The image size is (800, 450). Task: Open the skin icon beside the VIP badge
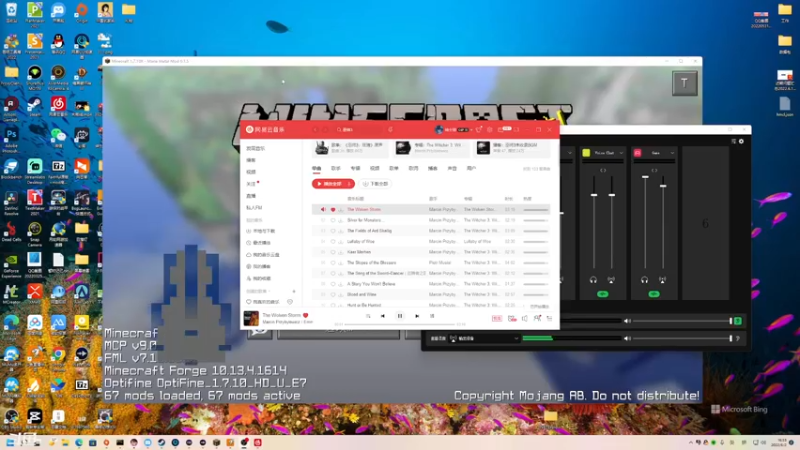[479, 130]
